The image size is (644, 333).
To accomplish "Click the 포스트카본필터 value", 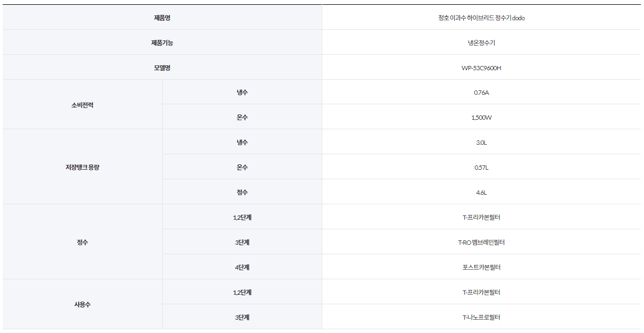I will tap(481, 268).
